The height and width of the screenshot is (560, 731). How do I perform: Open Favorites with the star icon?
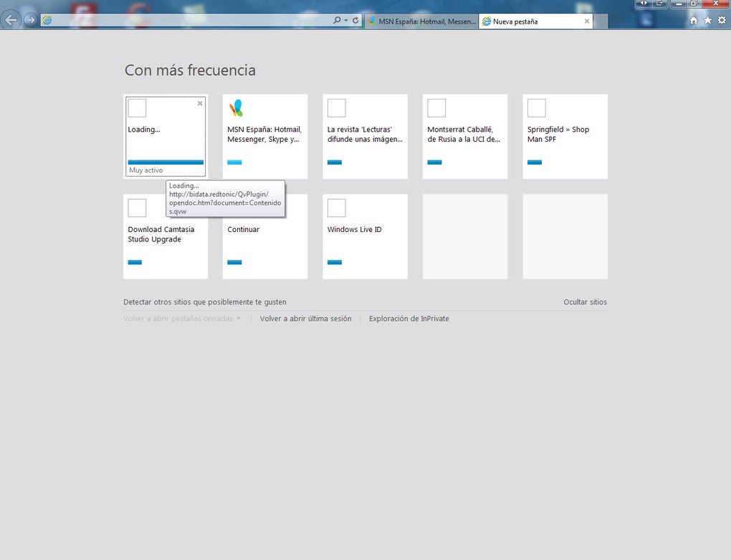[707, 20]
